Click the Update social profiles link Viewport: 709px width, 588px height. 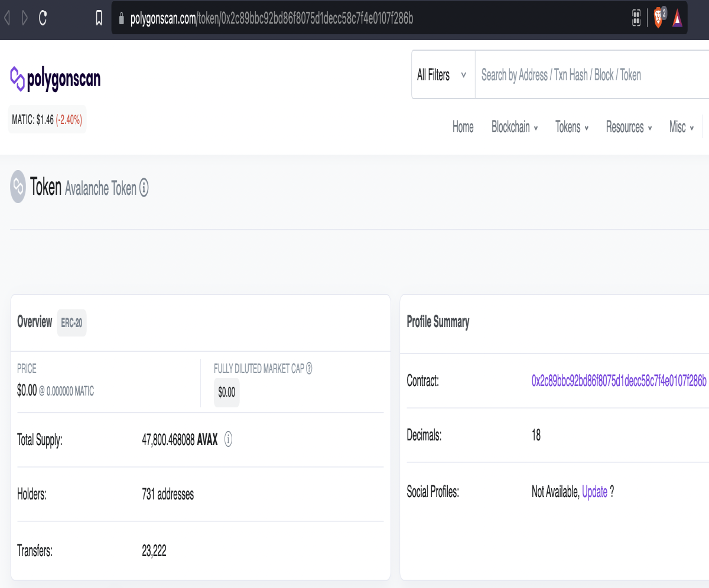(x=594, y=492)
